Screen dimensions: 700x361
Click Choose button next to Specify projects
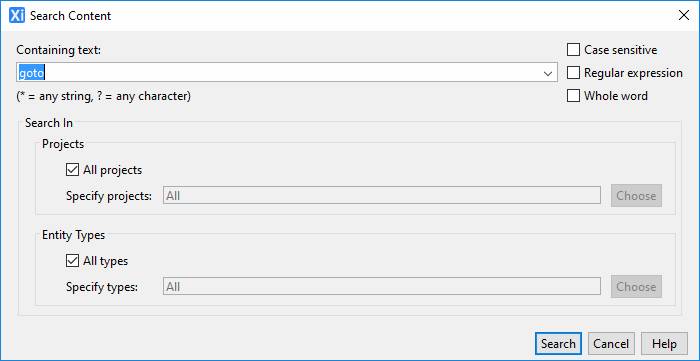click(x=636, y=195)
